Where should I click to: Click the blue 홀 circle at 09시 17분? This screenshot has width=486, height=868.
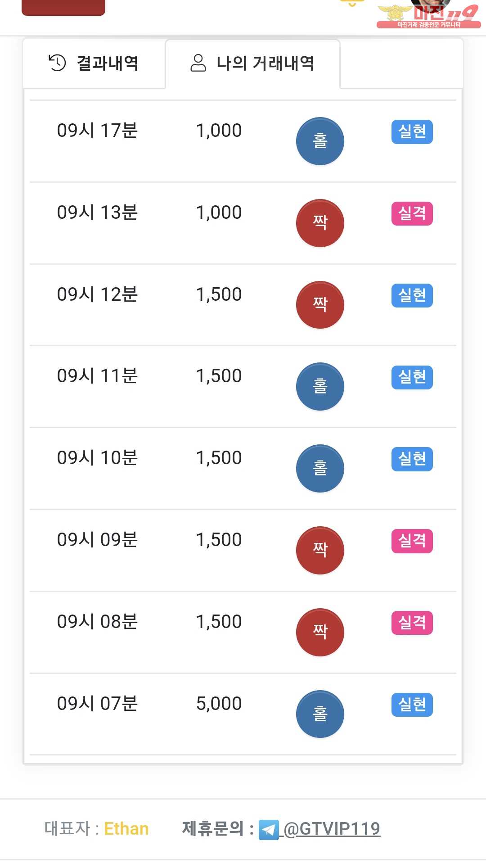[320, 141]
